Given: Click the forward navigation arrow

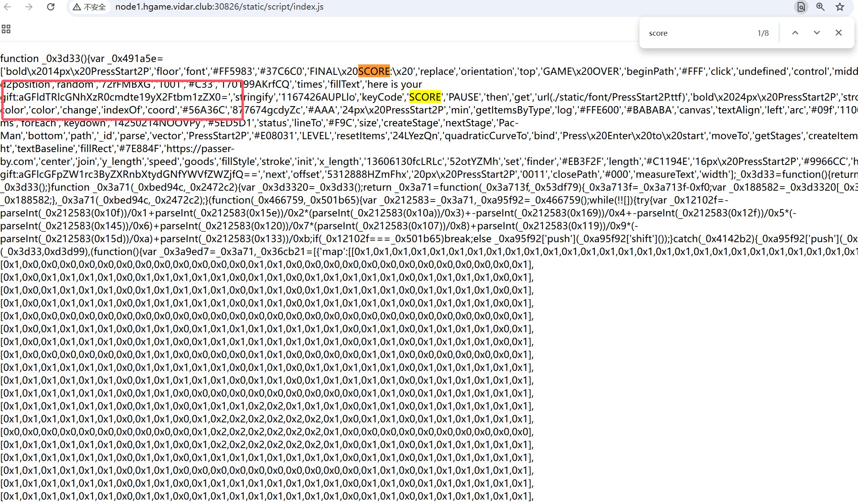Looking at the screenshot, I should [29, 7].
